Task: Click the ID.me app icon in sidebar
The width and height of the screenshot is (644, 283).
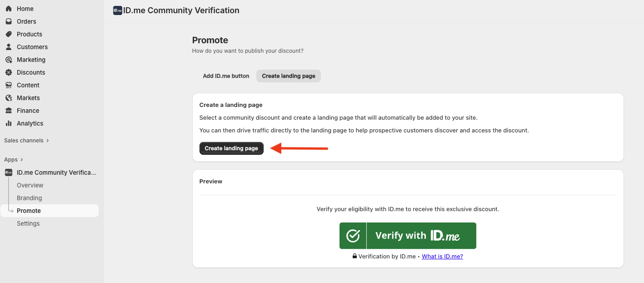Action: [9, 172]
